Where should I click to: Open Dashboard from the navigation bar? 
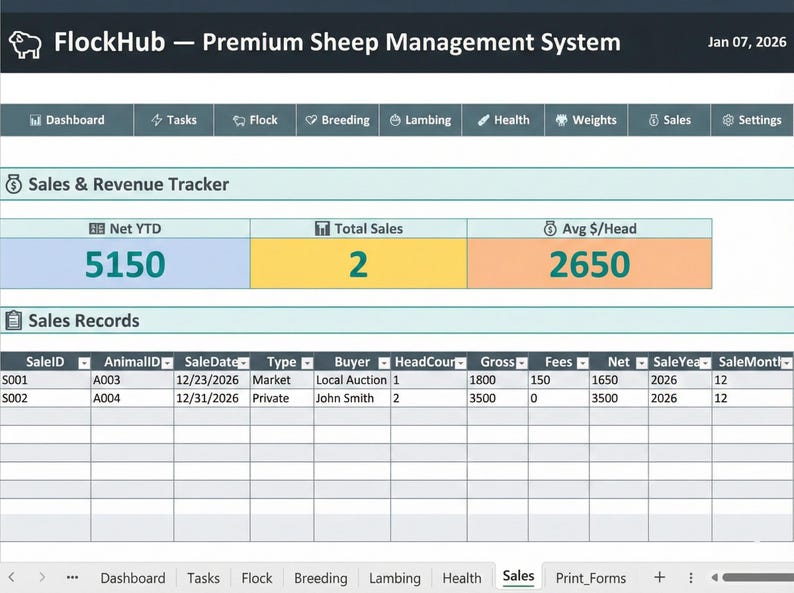pos(67,120)
